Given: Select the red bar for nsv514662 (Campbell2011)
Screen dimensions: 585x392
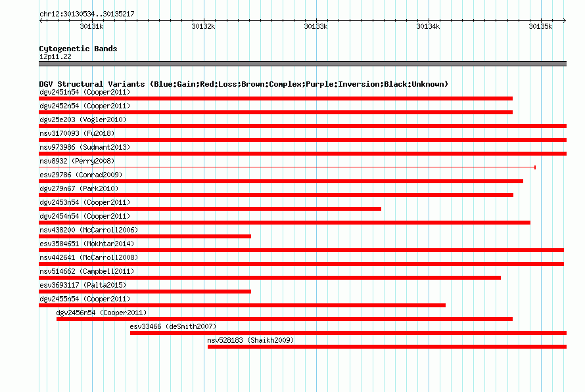Looking at the screenshot, I should [269, 278].
